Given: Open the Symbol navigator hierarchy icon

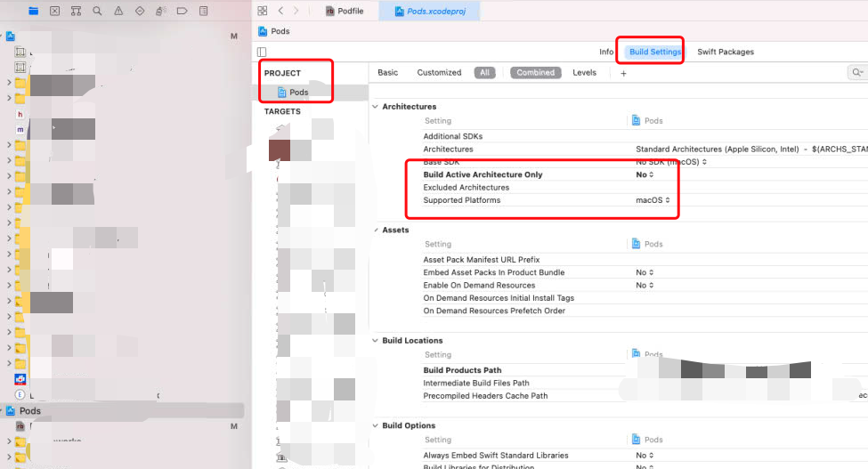Looking at the screenshot, I should click(x=76, y=11).
